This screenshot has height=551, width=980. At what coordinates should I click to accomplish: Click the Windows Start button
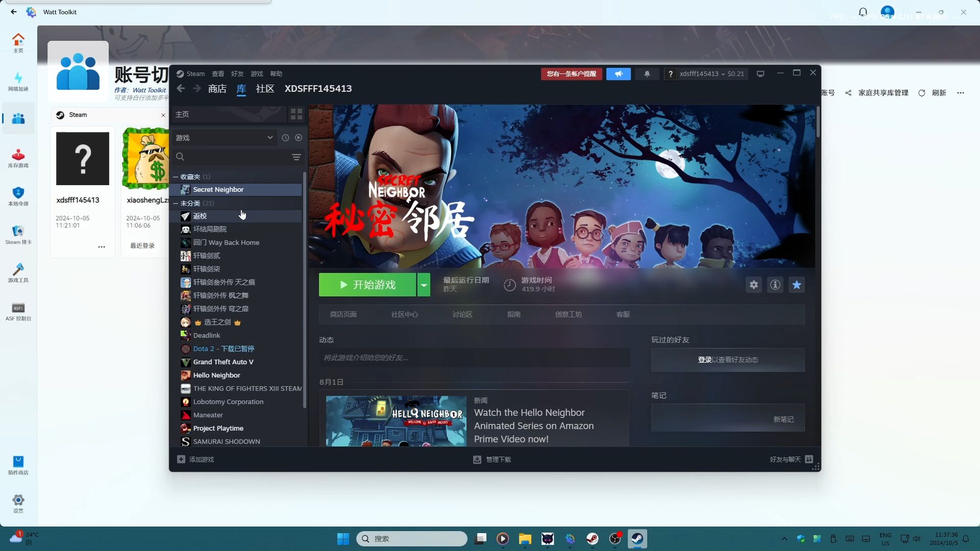pyautogui.click(x=343, y=539)
